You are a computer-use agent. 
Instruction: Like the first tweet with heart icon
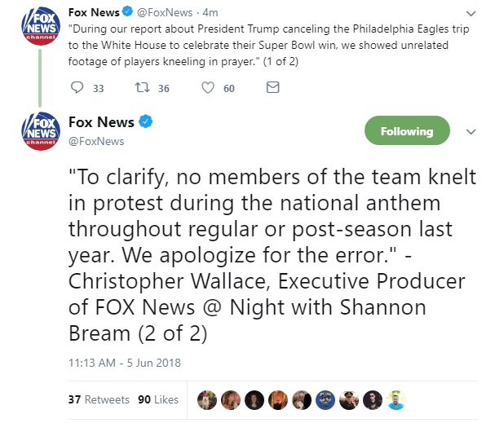point(207,87)
